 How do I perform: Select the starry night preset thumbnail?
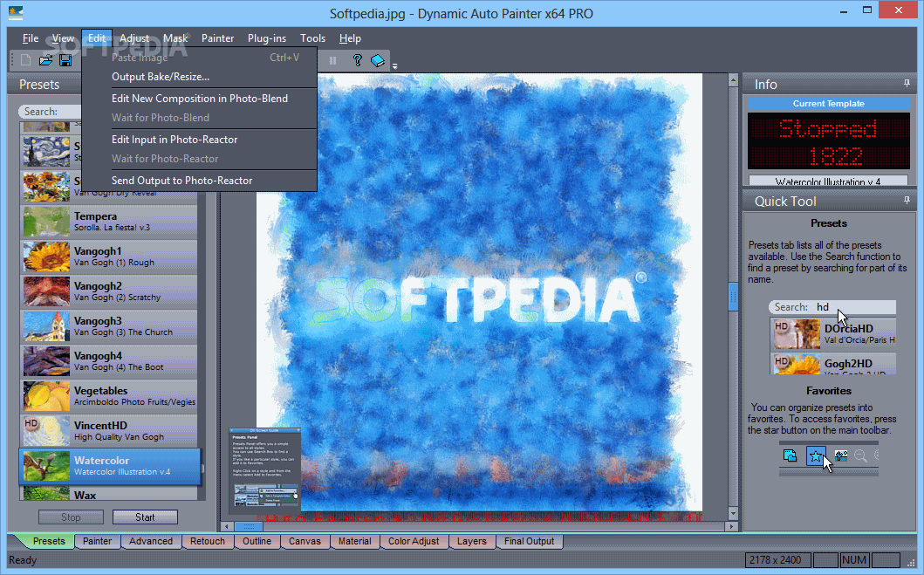coord(46,152)
